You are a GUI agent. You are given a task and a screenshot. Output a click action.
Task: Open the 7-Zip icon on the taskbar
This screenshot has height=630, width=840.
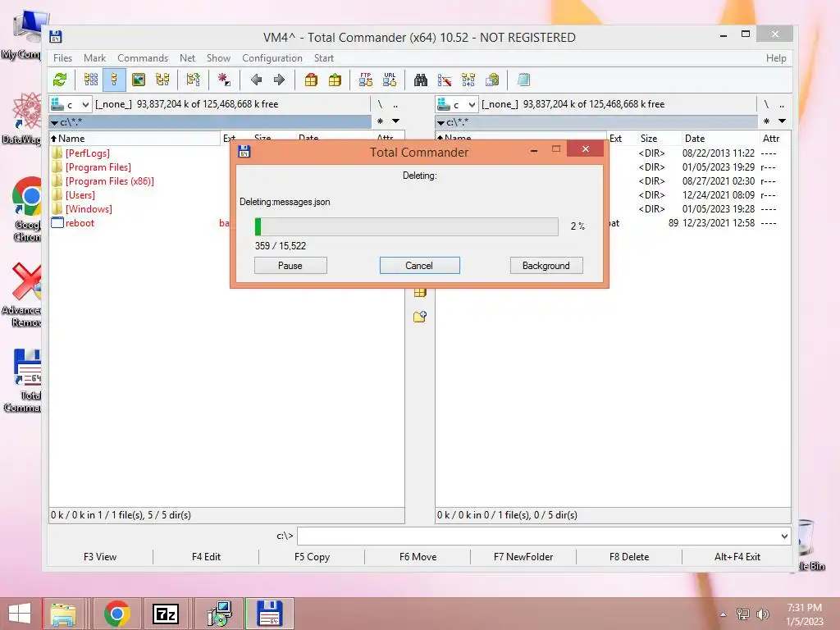tap(166, 614)
